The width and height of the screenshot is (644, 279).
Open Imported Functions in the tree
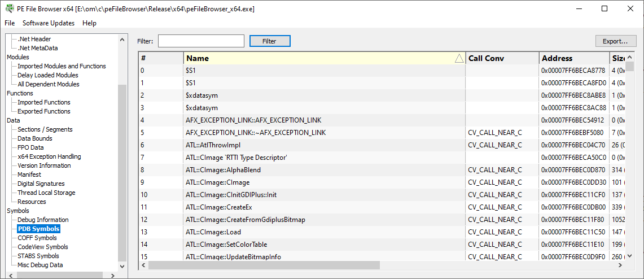[44, 102]
